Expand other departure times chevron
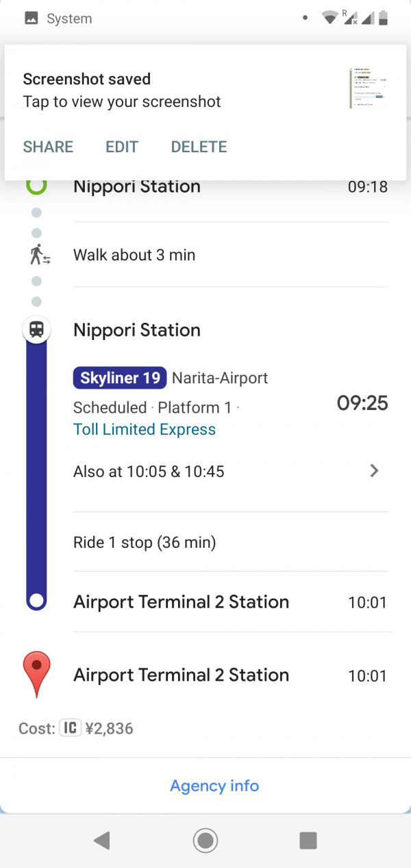Viewport: 411px width, 868px height. point(374,471)
